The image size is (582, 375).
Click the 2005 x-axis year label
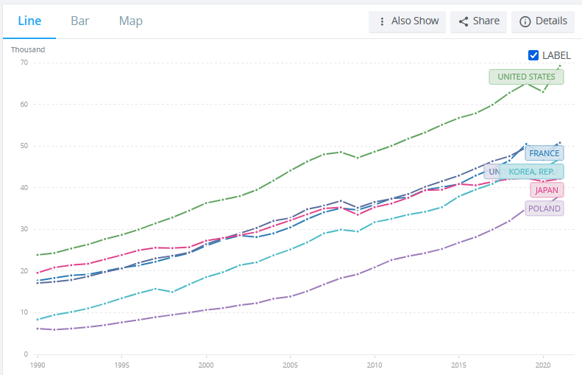coord(290,365)
